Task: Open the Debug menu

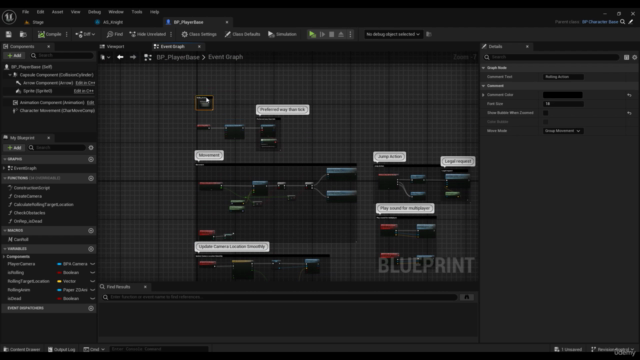Action: [94, 12]
